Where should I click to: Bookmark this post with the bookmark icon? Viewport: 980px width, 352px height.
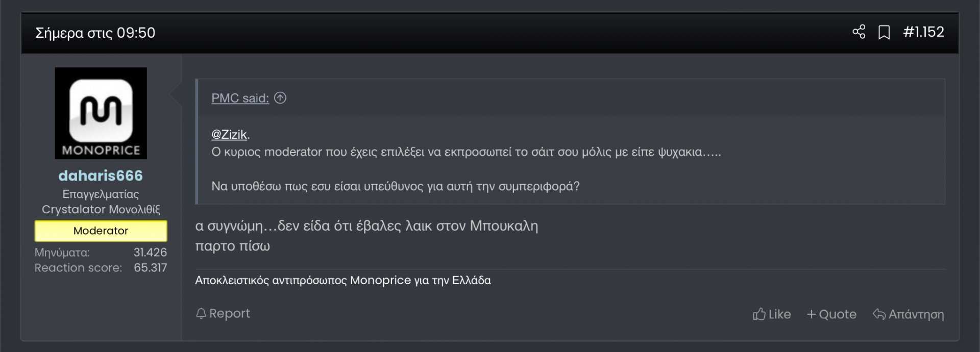tap(884, 33)
